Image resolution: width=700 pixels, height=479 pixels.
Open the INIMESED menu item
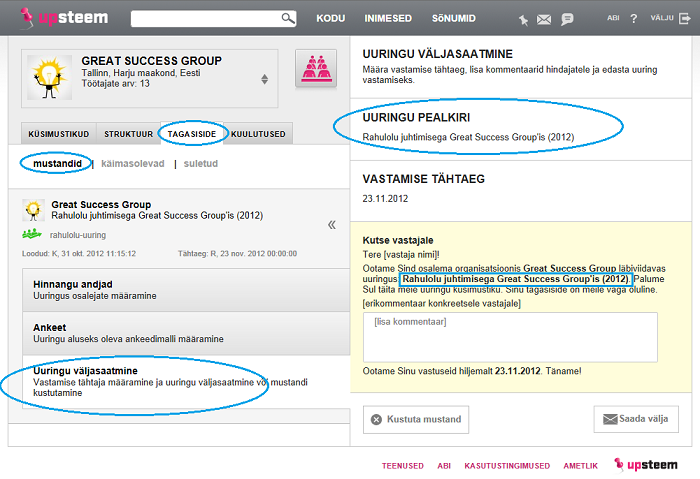point(388,18)
